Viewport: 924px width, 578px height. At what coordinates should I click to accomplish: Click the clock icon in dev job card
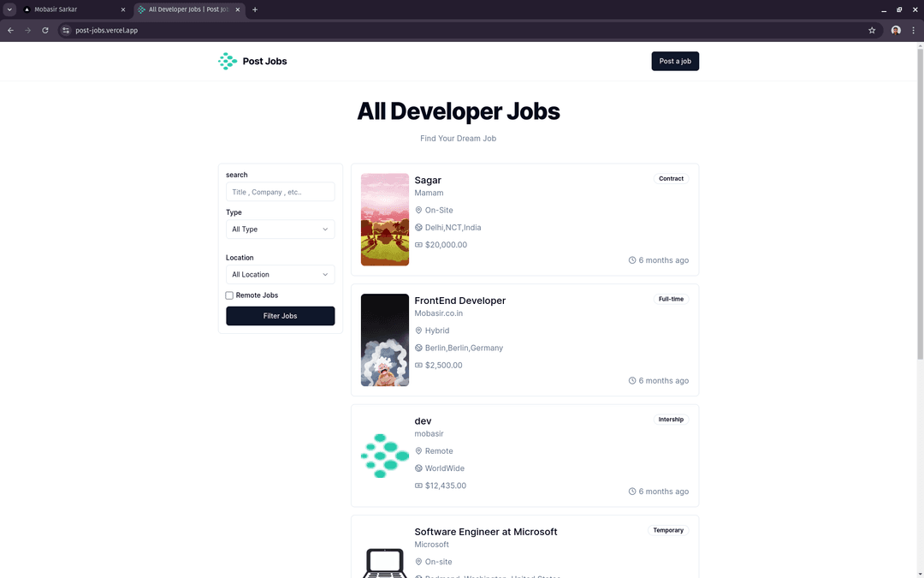(632, 492)
